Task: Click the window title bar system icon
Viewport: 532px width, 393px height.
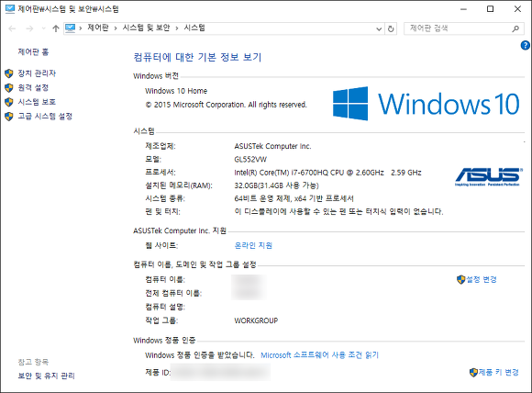Action: pos(10,9)
